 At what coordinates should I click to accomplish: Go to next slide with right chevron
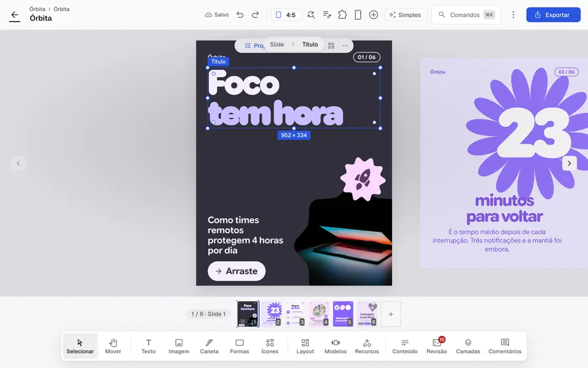pos(569,163)
